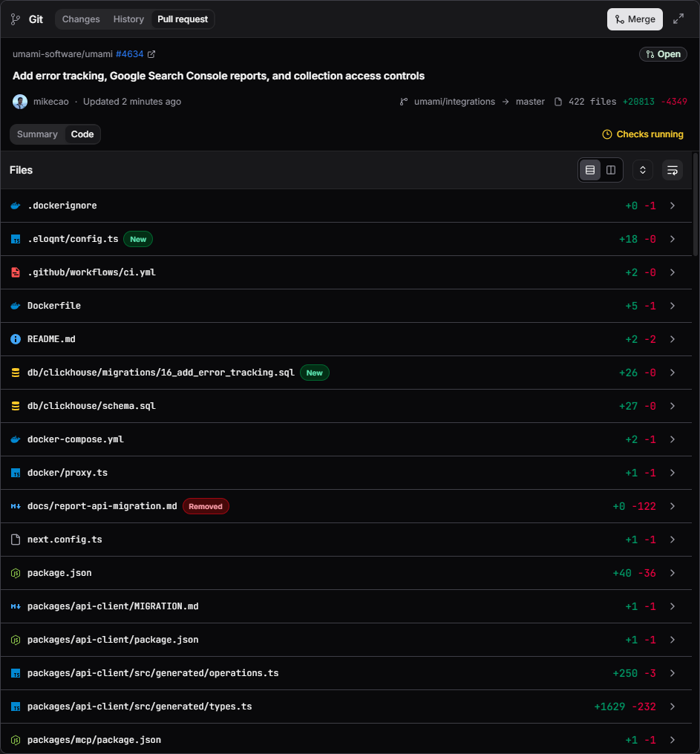Merge the pull request
The width and height of the screenshot is (700, 754).
click(635, 19)
